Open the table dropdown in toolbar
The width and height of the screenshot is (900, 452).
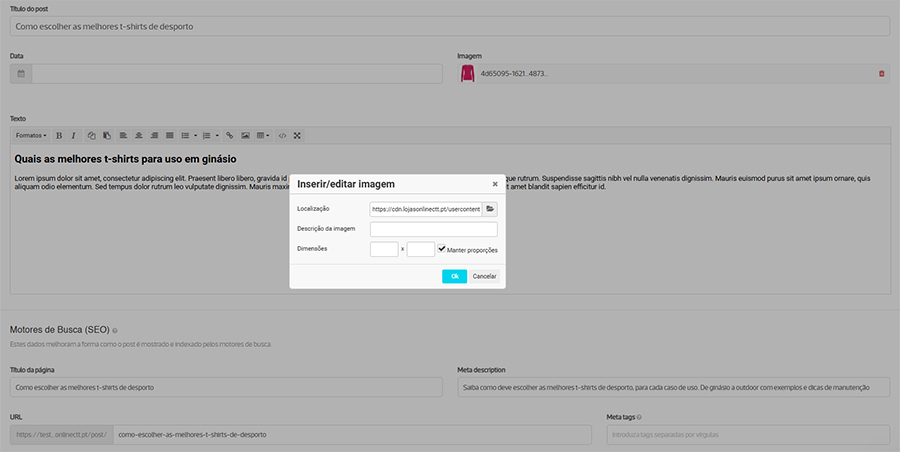[263, 135]
